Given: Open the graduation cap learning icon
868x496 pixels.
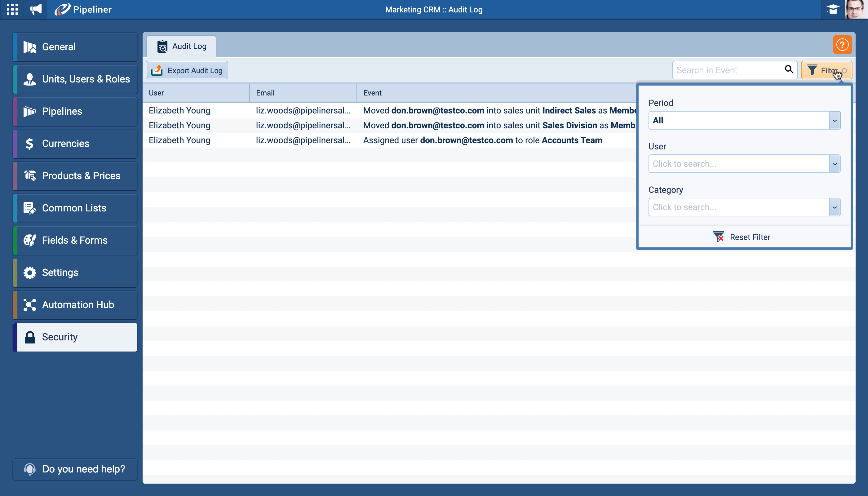Looking at the screenshot, I should click(833, 9).
